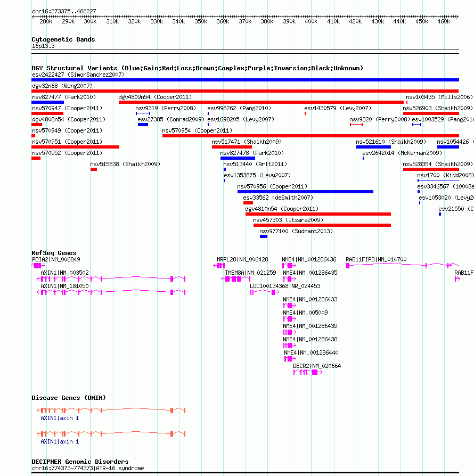Click the Disease Genes (OMIM) track title
The height and width of the screenshot is (476, 474).
pos(69,398)
